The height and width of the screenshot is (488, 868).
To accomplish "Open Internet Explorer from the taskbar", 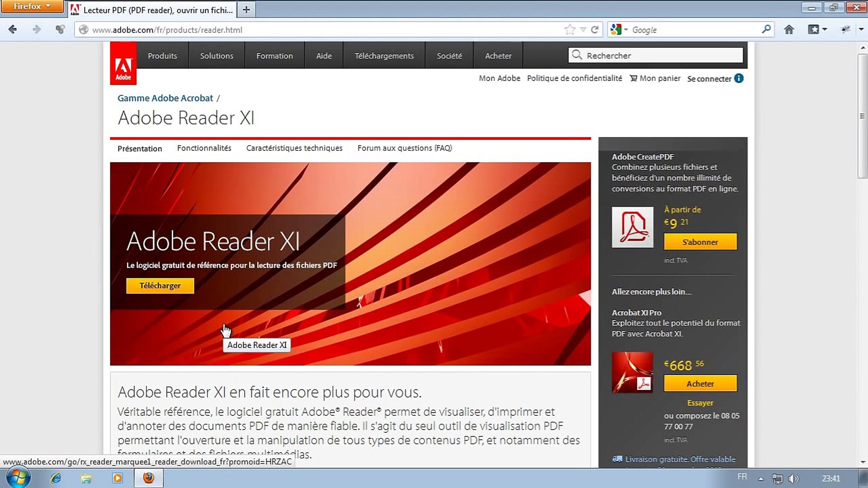I will click(x=56, y=478).
